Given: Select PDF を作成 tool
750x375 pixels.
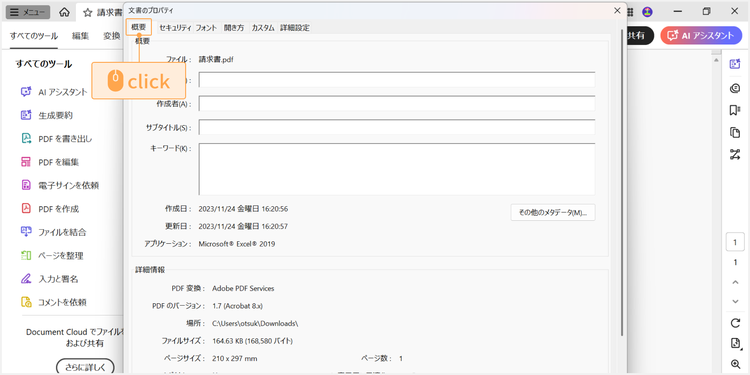Looking at the screenshot, I should [x=49, y=209].
